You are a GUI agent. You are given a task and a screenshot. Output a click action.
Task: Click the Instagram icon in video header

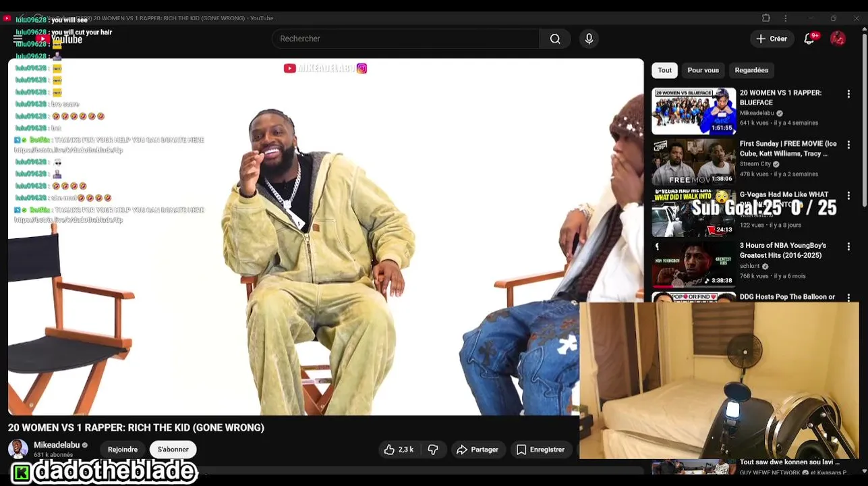(x=361, y=68)
